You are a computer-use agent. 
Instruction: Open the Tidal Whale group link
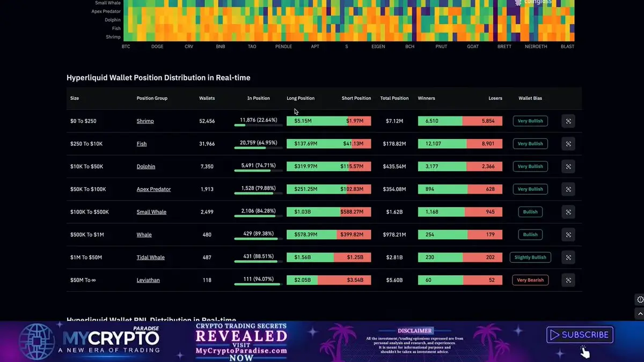pos(150,257)
